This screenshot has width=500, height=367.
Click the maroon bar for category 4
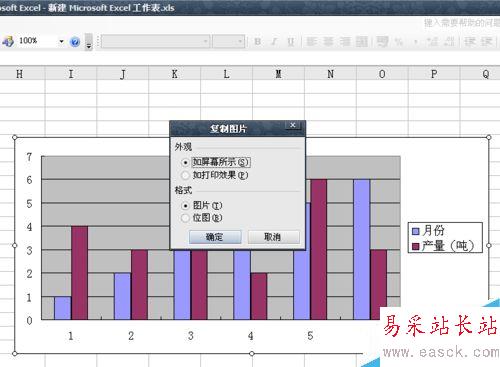click(259, 296)
